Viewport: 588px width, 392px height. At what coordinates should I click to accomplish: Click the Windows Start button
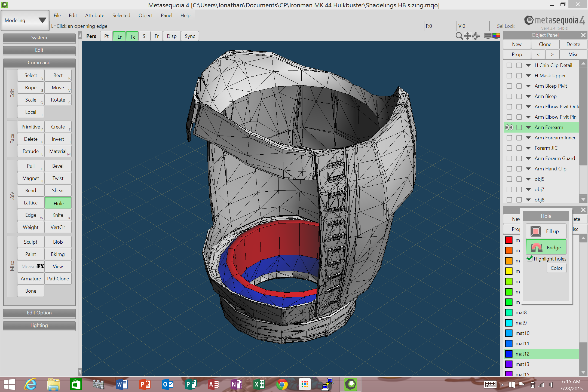point(9,384)
